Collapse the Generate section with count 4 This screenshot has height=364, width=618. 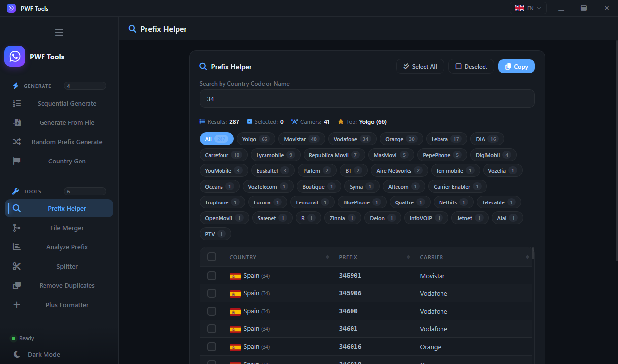point(59,86)
